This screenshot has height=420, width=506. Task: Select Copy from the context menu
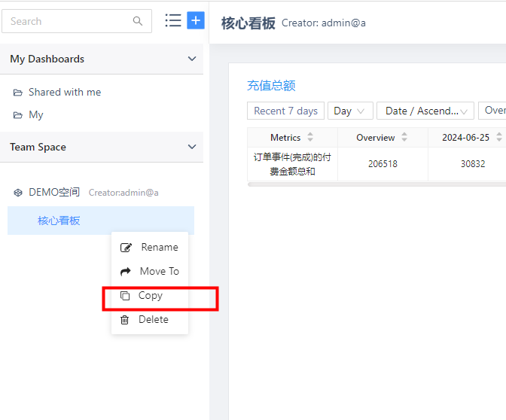150,296
